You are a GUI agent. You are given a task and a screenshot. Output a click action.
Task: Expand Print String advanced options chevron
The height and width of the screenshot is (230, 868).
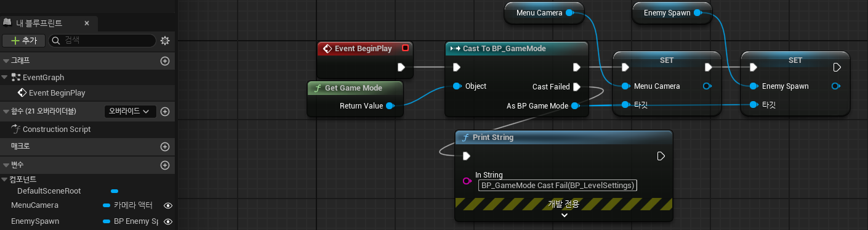[565, 215]
